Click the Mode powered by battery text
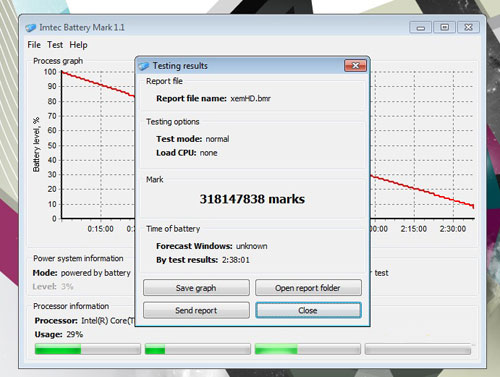500x377 pixels. click(x=82, y=273)
